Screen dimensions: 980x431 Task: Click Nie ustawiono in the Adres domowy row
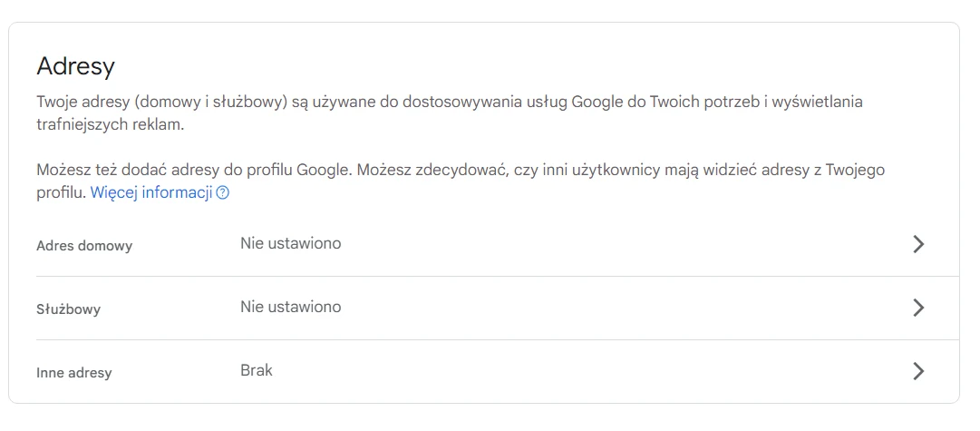(290, 243)
